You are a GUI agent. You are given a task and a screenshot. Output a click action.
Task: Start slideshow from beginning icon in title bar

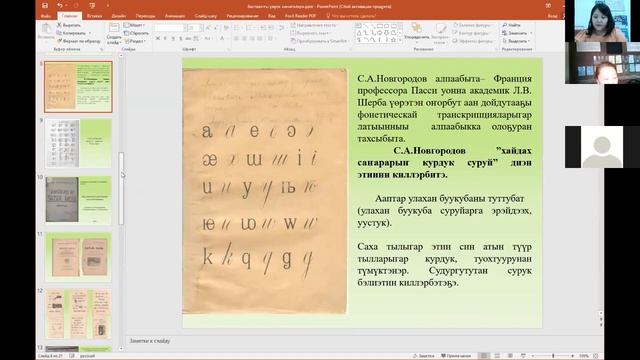click(x=92, y=6)
